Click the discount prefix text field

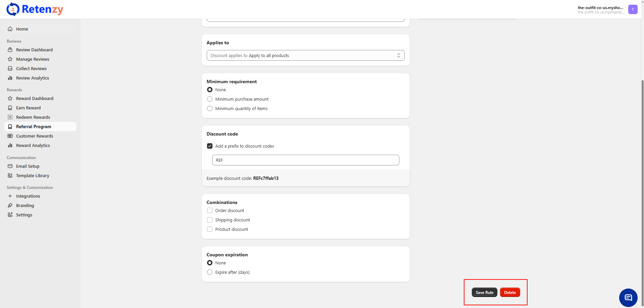tap(305, 160)
